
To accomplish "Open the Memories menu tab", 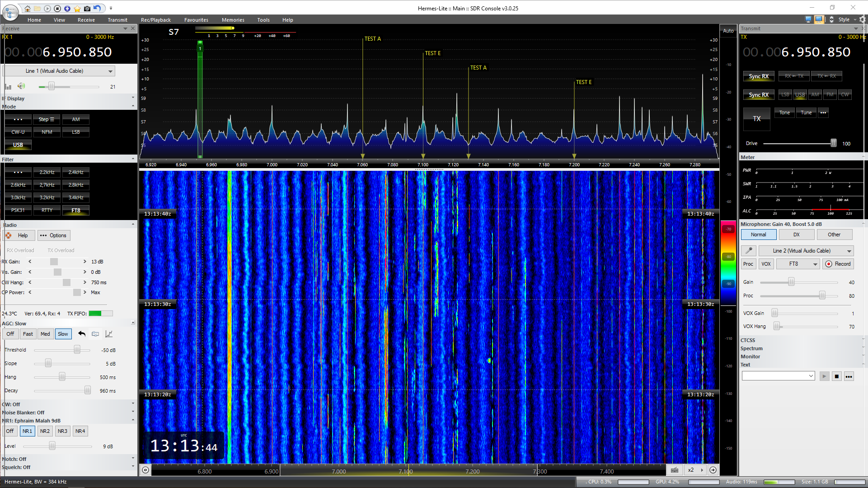I will tap(233, 20).
